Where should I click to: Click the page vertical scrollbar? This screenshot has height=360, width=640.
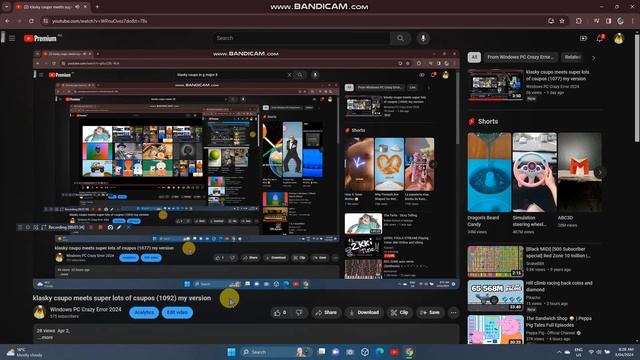pos(637,90)
